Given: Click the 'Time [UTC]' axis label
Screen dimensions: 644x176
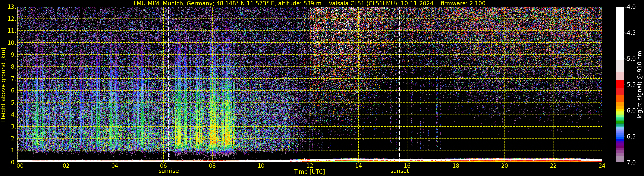Looking at the screenshot, I should click(x=310, y=172).
